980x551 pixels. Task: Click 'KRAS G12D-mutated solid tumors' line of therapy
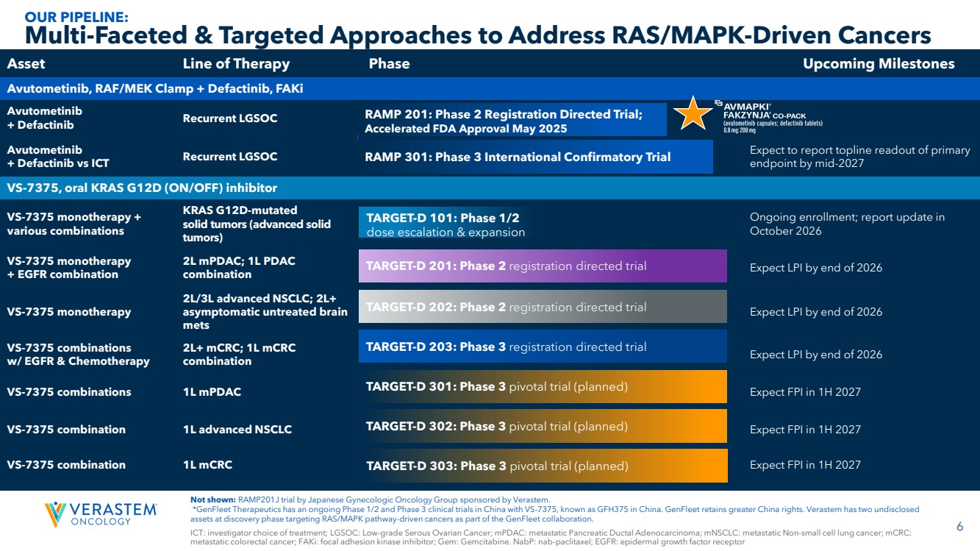[257, 224]
